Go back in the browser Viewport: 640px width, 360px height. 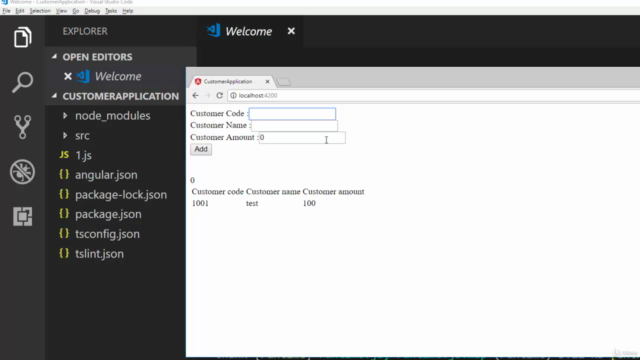tap(196, 96)
